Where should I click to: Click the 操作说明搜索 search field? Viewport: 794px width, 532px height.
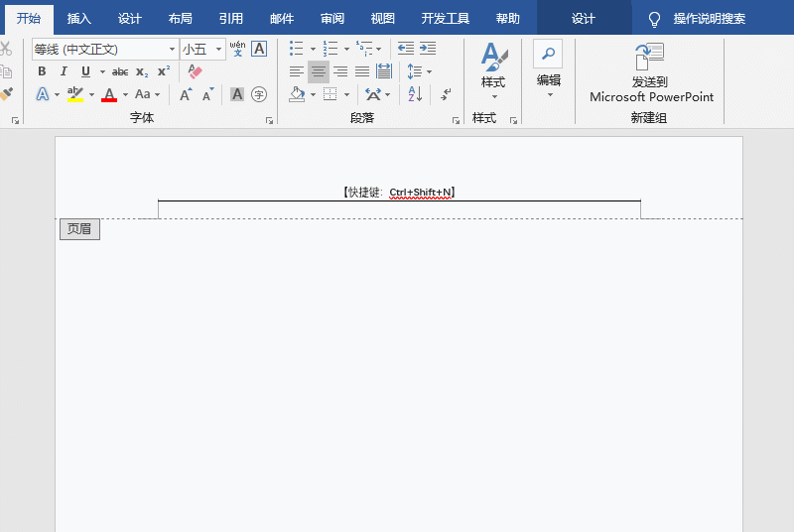pyautogui.click(x=712, y=19)
